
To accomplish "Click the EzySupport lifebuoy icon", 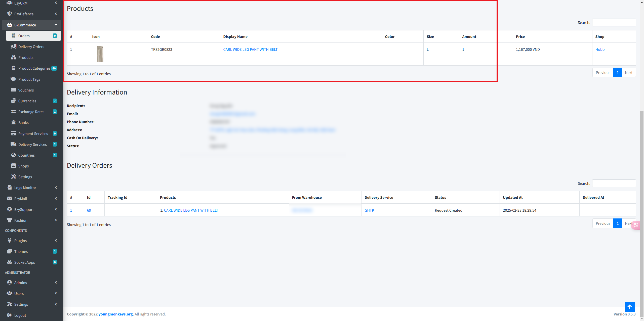I will [x=10, y=209].
